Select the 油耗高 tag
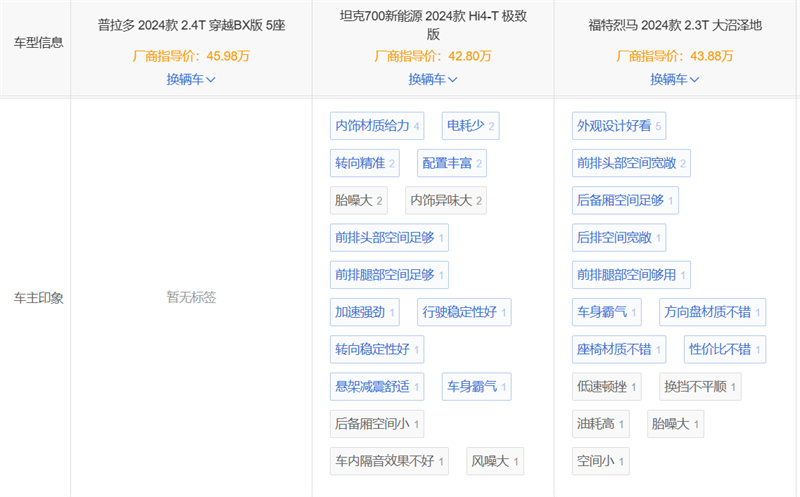800x497 pixels. 601,424
